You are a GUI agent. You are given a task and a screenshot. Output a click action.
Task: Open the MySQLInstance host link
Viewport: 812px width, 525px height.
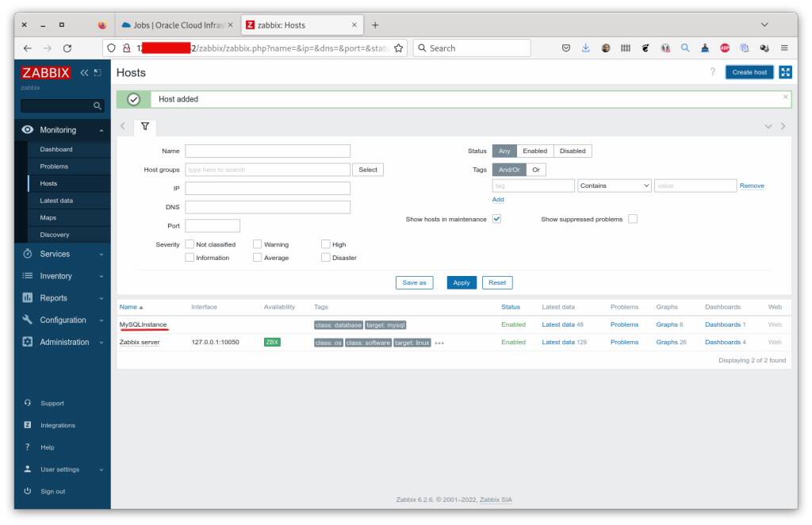point(143,324)
